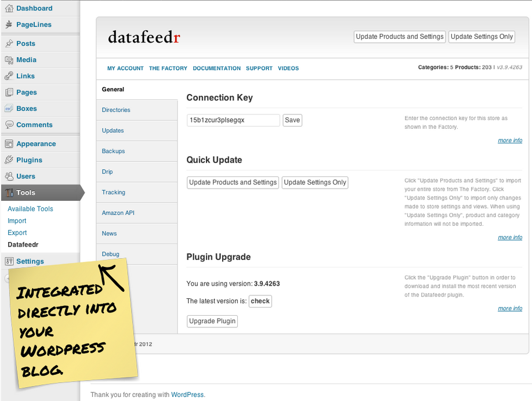This screenshot has width=532, height=401.
Task: Switch to the Drip tab
Action: [x=137, y=172]
